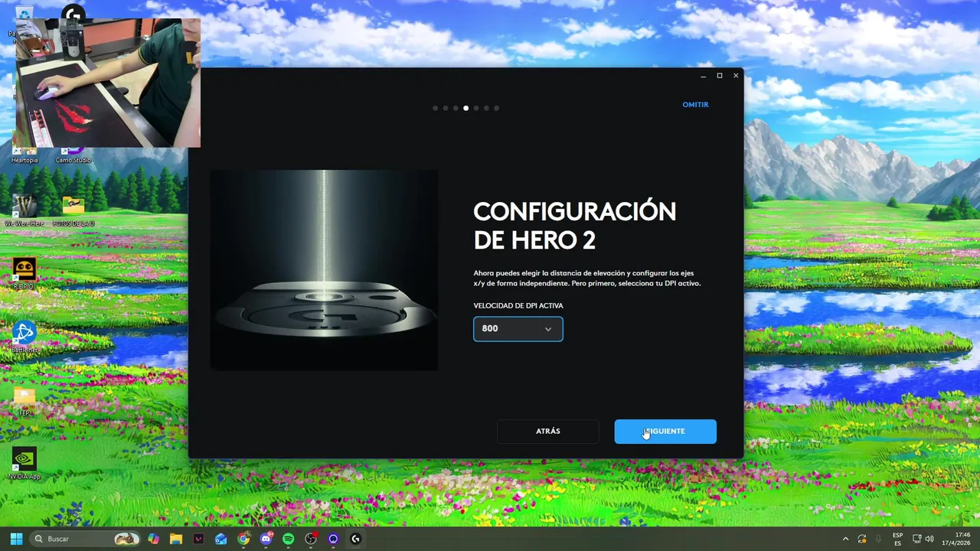Click the SIGUIENTE button

[665, 432]
